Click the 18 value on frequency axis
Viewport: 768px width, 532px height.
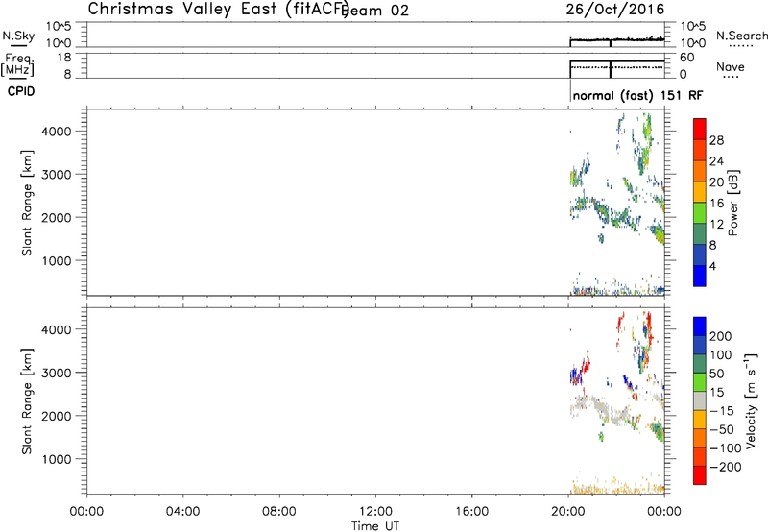pyautogui.click(x=64, y=58)
